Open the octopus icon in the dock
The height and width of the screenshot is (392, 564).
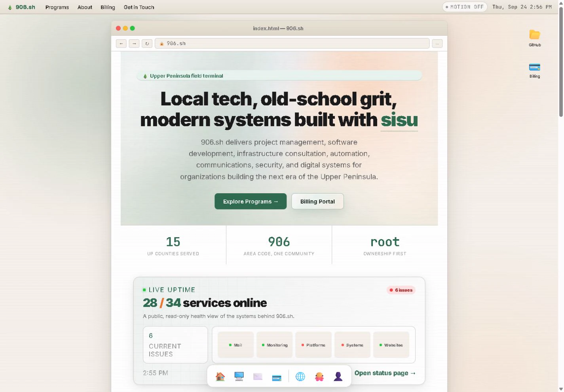pyautogui.click(x=319, y=376)
